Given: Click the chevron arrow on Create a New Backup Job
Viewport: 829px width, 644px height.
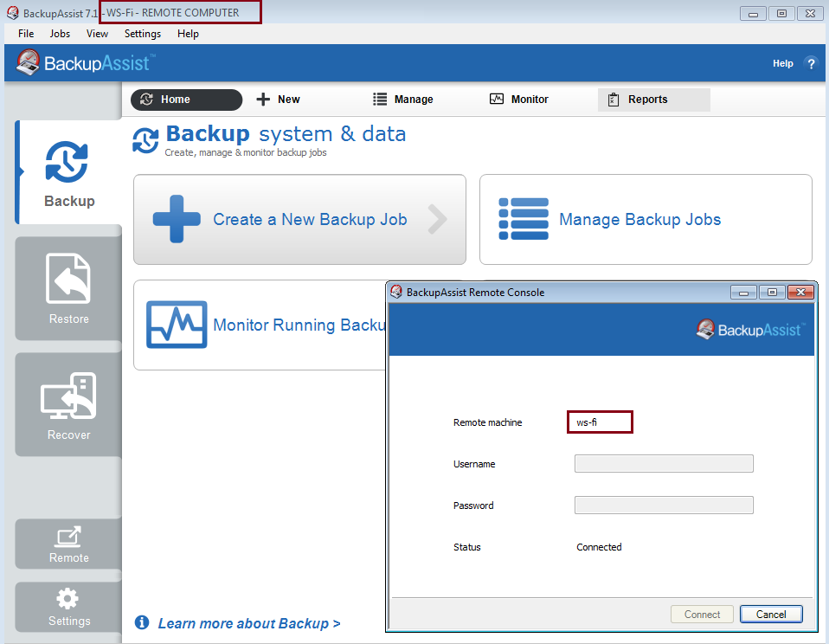Looking at the screenshot, I should pyautogui.click(x=437, y=219).
